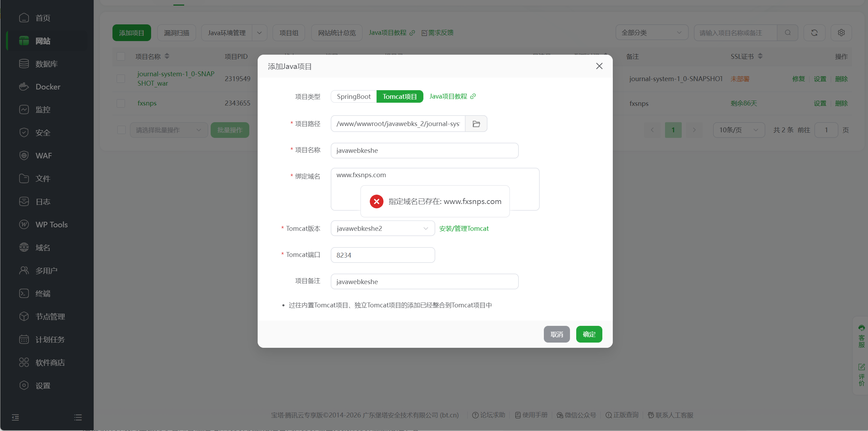
Task: Expand Java环境管理 dropdown arrow
Action: [259, 33]
